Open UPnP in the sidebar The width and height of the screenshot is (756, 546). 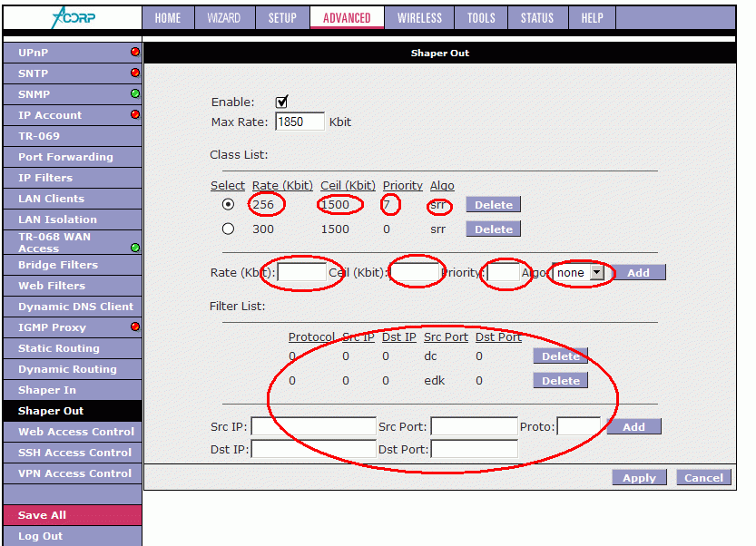pyautogui.click(x=73, y=53)
